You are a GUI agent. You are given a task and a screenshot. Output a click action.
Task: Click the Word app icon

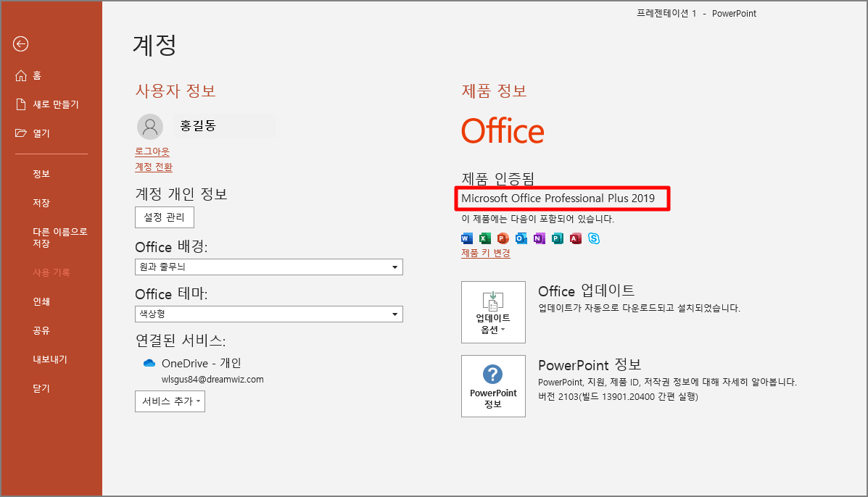tap(467, 238)
